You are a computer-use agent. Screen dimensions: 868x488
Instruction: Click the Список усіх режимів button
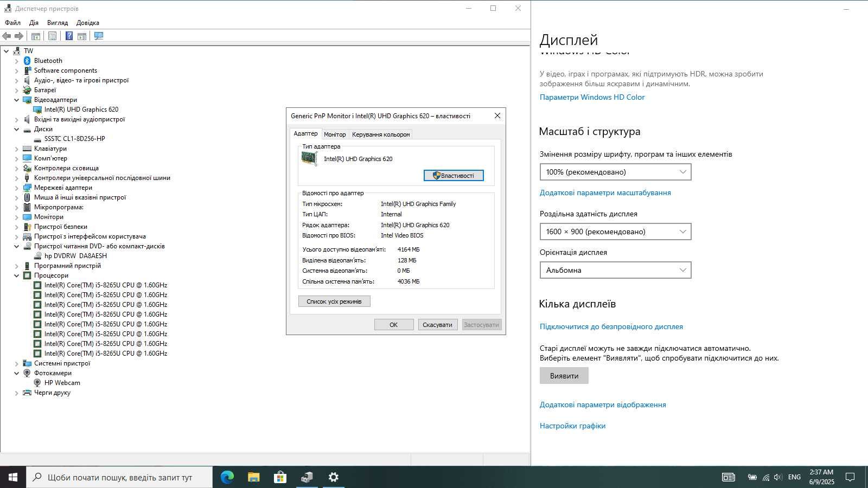coord(334,301)
